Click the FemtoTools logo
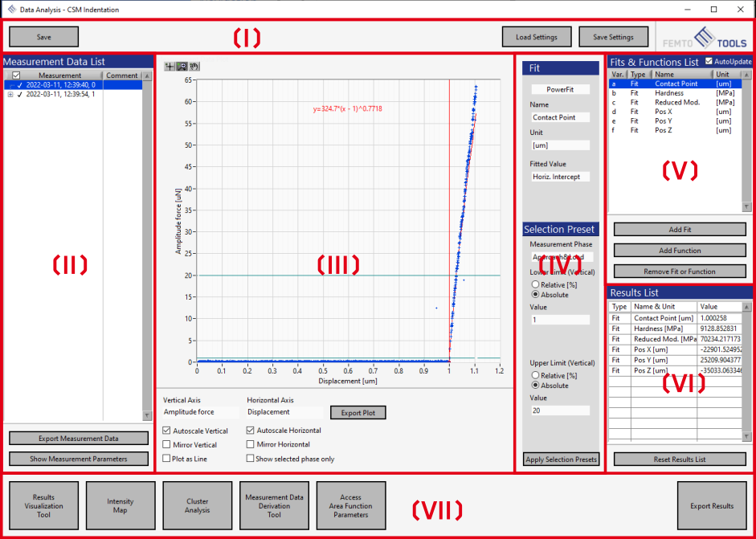The width and height of the screenshot is (756, 539). (x=705, y=37)
